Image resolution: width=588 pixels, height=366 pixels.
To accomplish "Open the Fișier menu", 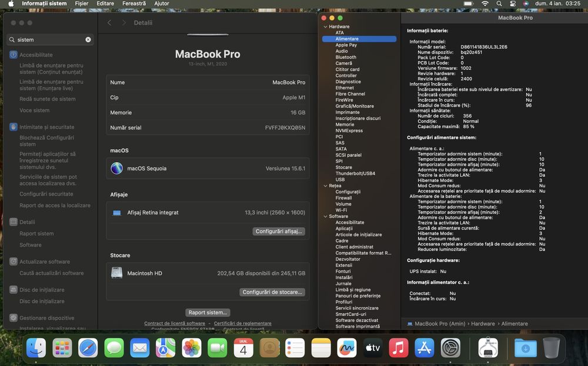I will tap(81, 4).
